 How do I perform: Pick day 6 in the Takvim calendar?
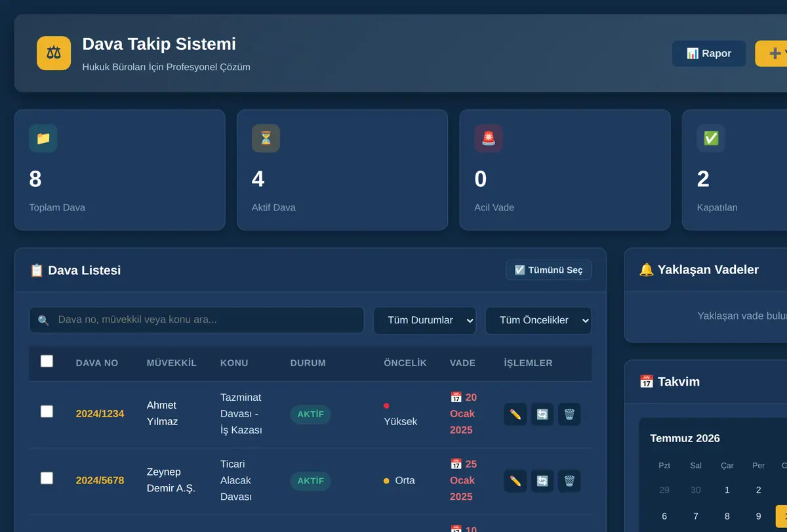point(664,516)
